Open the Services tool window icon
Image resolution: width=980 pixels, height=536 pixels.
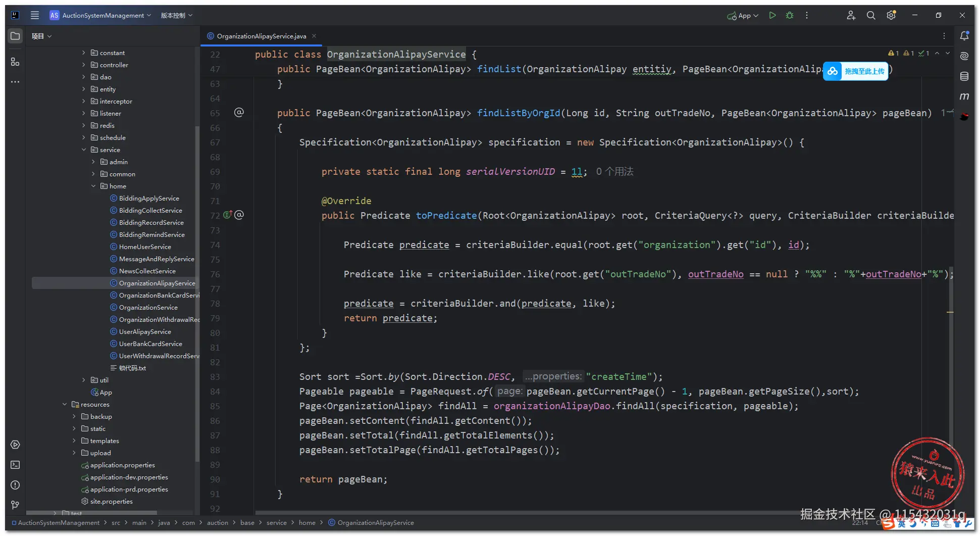click(15, 445)
